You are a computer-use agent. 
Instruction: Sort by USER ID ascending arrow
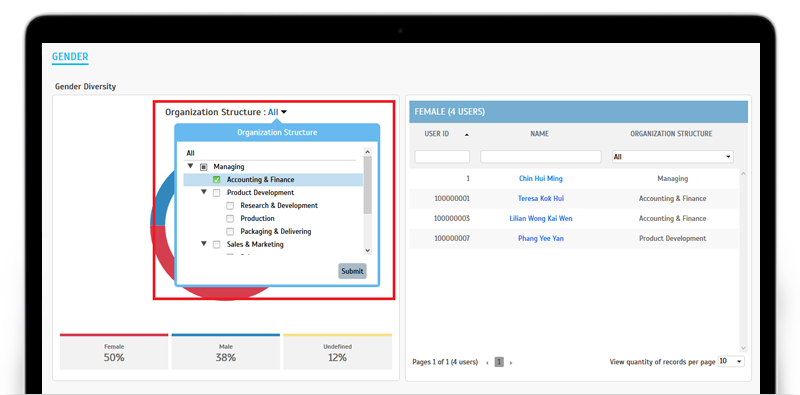click(x=467, y=135)
